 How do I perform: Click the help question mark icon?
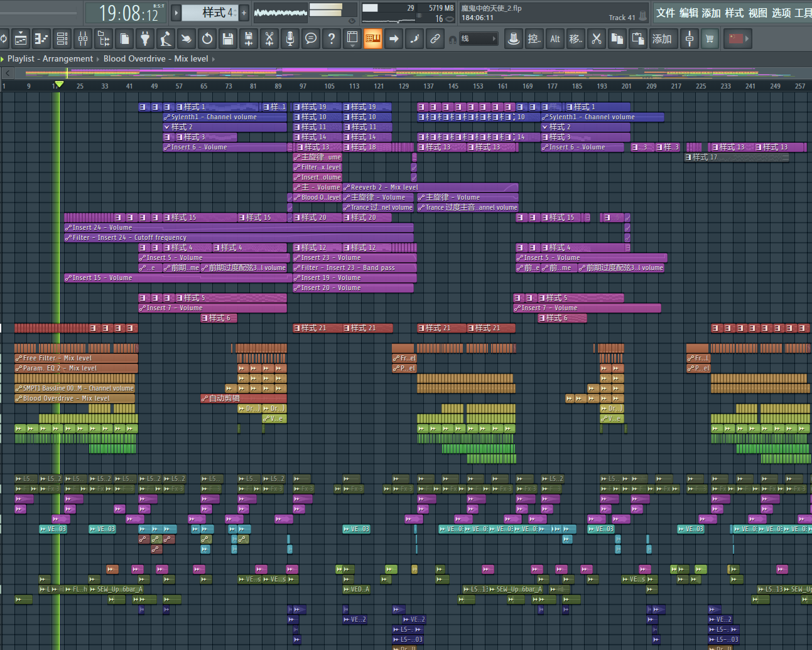pyautogui.click(x=332, y=39)
